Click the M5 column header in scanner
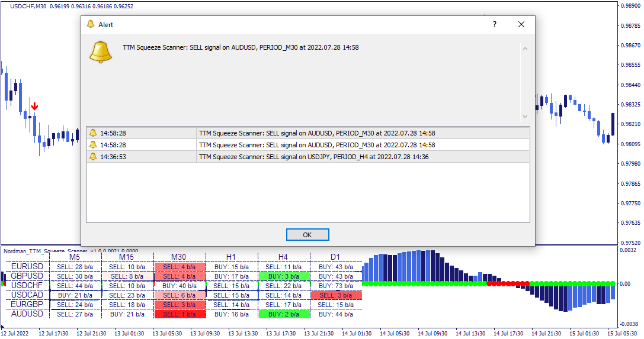644x339 pixels. click(74, 257)
